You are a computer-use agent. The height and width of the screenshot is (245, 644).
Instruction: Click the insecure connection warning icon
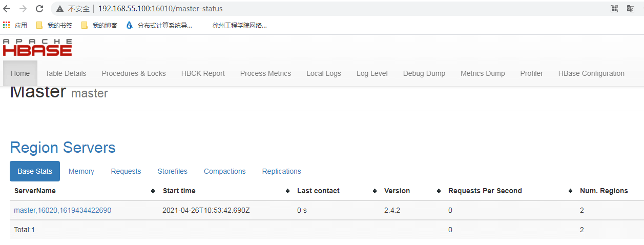(x=60, y=9)
